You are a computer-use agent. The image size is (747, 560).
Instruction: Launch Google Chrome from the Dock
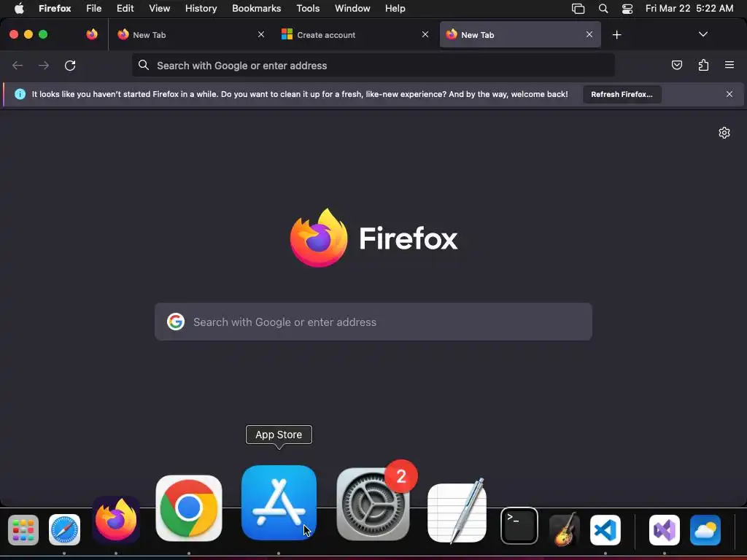point(189,508)
